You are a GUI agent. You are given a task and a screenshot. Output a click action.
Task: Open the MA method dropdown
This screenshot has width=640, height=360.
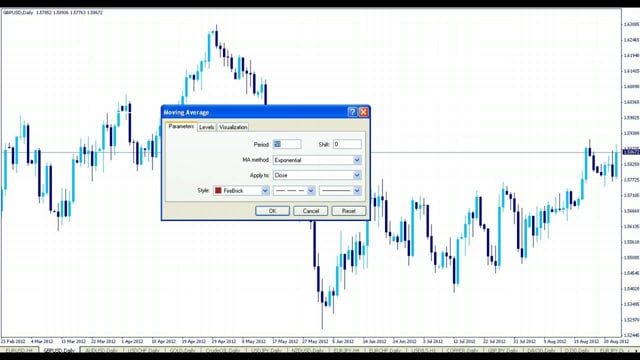317,160
